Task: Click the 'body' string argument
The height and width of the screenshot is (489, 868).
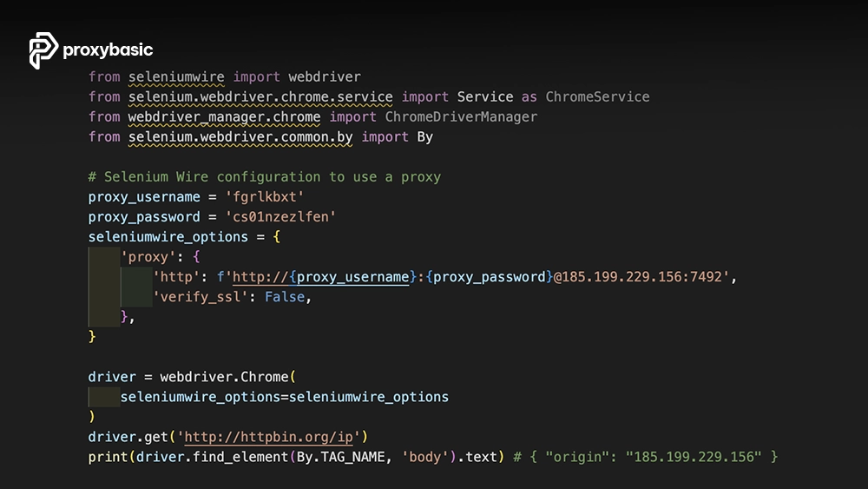Action: [x=425, y=457]
